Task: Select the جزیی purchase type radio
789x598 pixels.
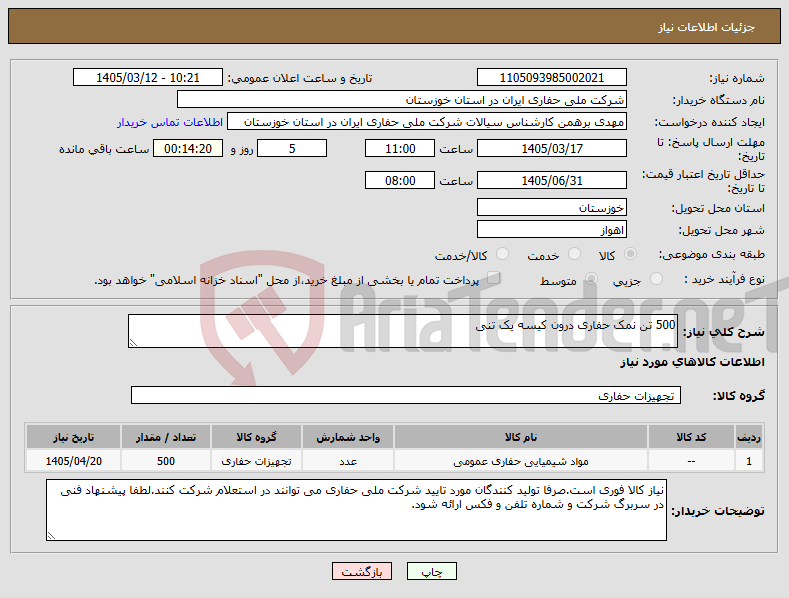Action: (656, 279)
